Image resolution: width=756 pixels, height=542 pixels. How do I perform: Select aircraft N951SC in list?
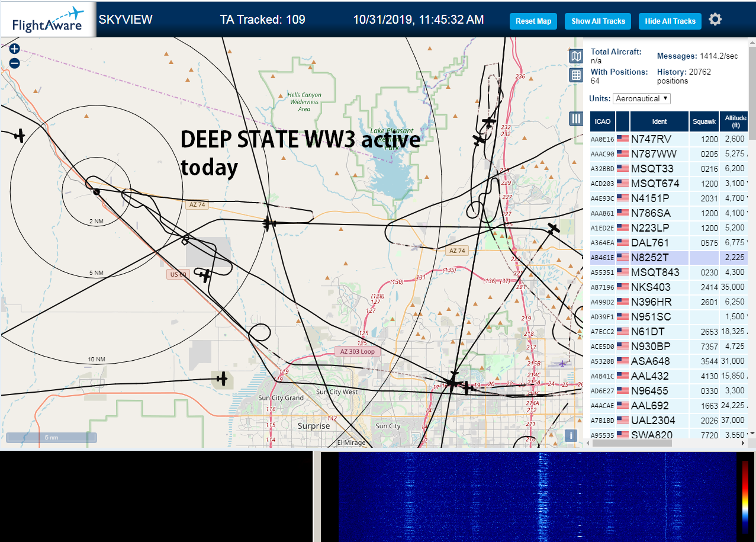point(669,316)
